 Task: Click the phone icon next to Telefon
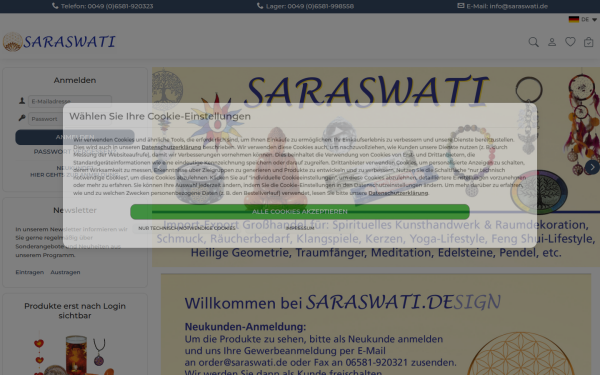point(55,6)
